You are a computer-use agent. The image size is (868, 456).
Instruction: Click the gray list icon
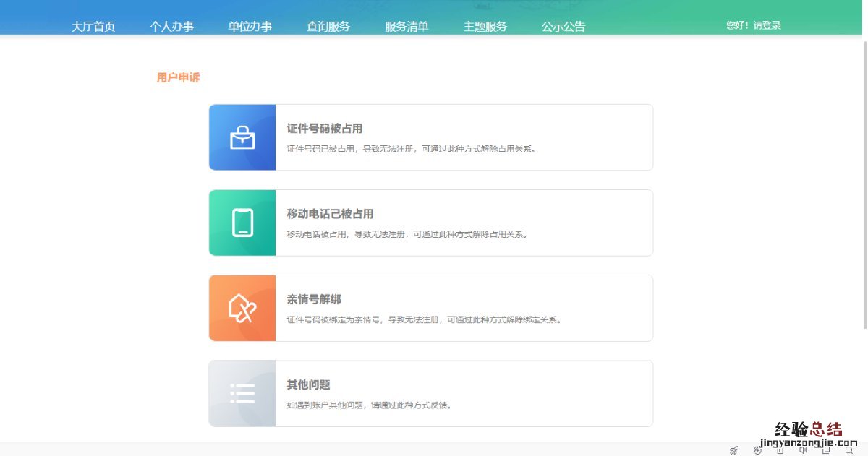coord(242,393)
